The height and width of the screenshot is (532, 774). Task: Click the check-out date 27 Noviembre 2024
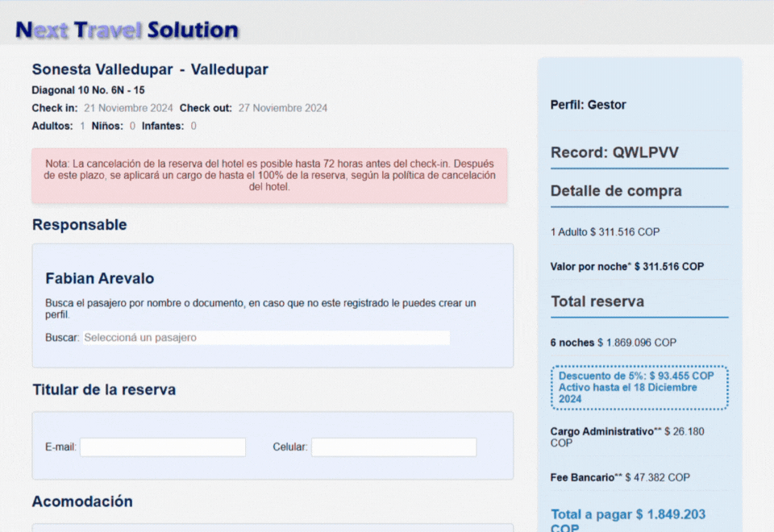tap(283, 108)
